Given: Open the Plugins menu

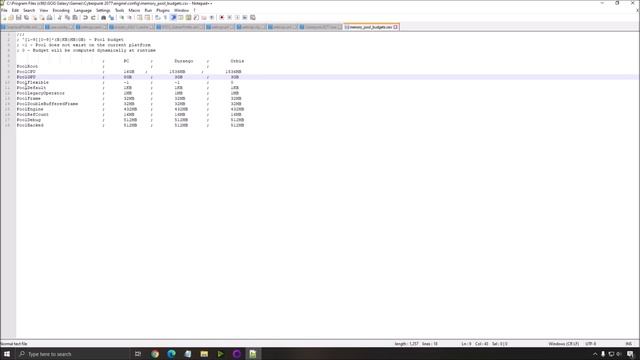Looking at the screenshot, I should [x=163, y=10].
